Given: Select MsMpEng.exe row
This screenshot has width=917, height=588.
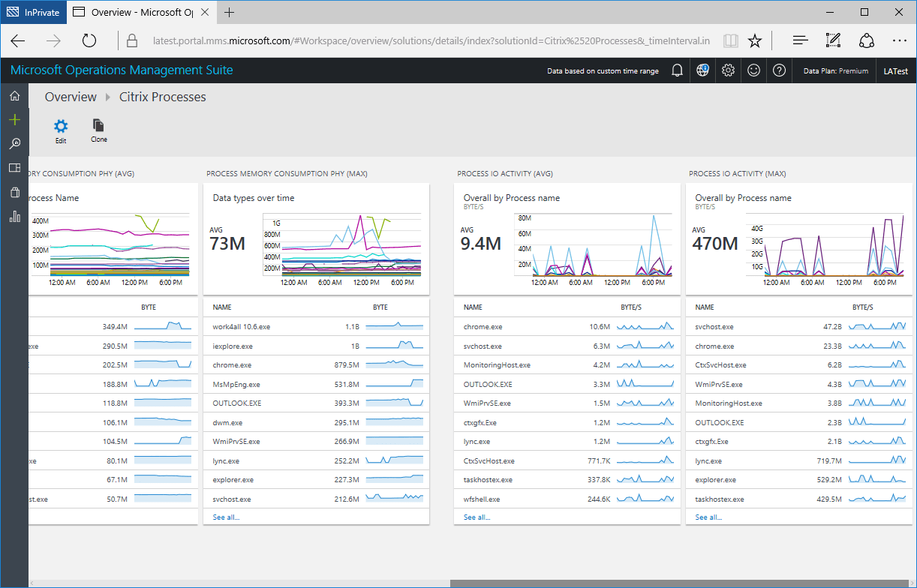Looking at the screenshot, I should pyautogui.click(x=316, y=384).
